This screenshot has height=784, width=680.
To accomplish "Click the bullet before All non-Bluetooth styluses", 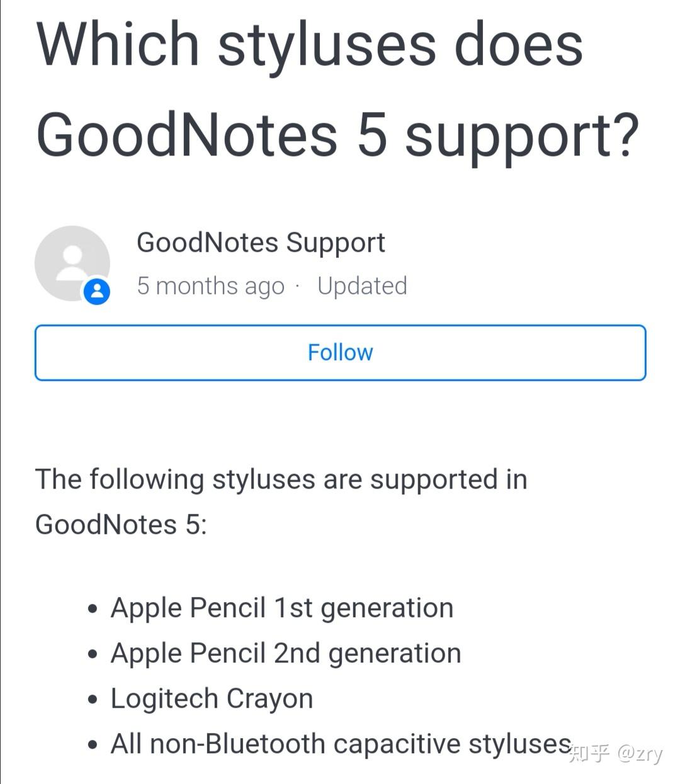I will click(93, 745).
